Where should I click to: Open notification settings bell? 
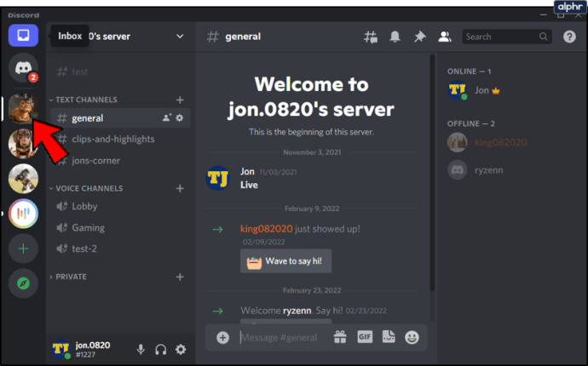[x=395, y=37]
